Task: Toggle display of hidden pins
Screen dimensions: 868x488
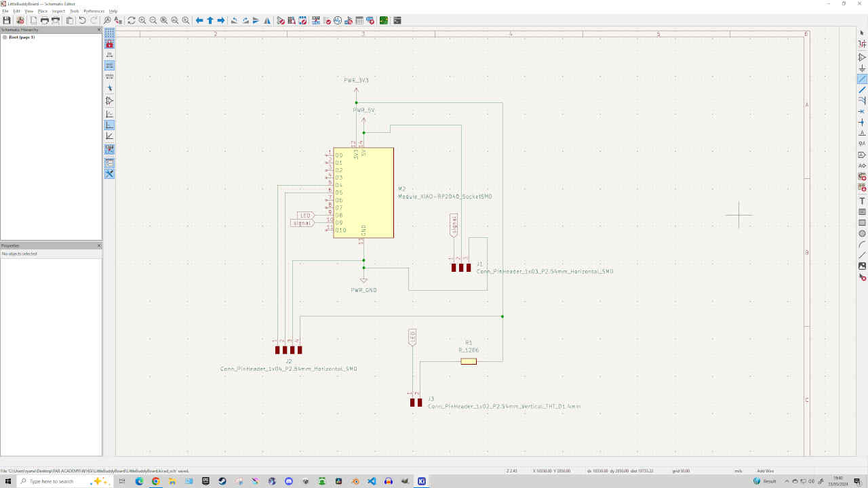Action: (109, 100)
